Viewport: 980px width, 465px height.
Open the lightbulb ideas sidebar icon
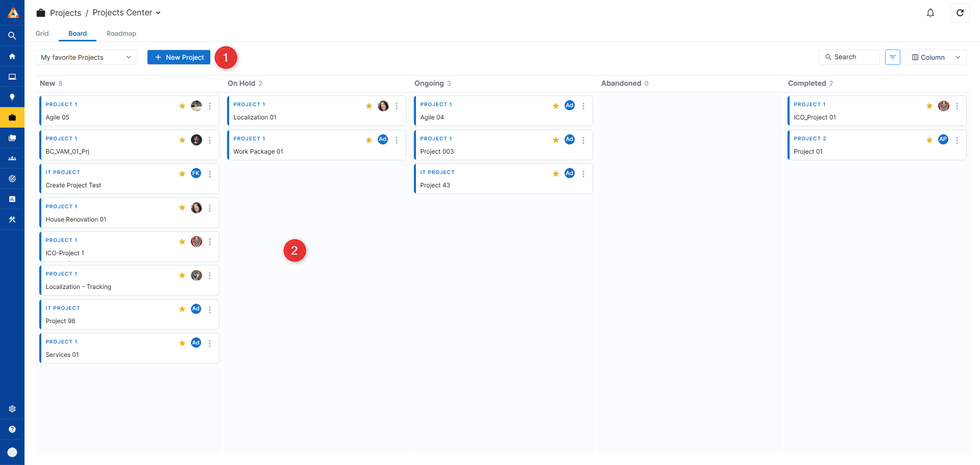coord(12,97)
